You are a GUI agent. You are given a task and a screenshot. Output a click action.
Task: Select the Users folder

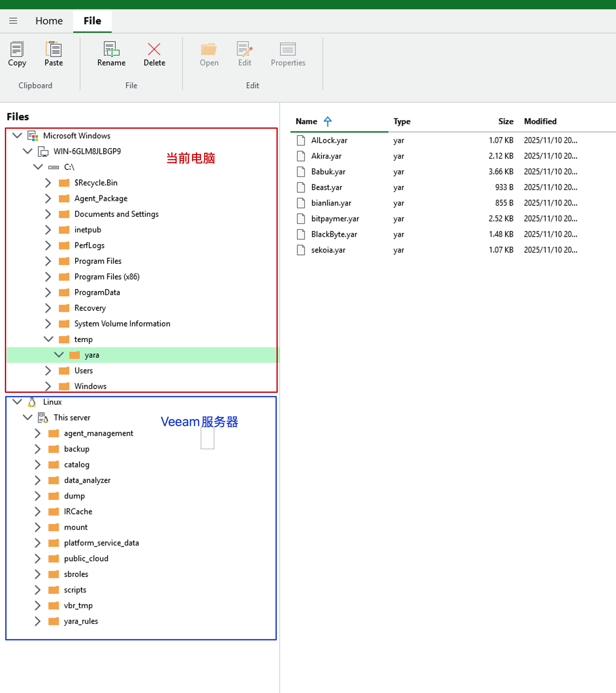(84, 371)
